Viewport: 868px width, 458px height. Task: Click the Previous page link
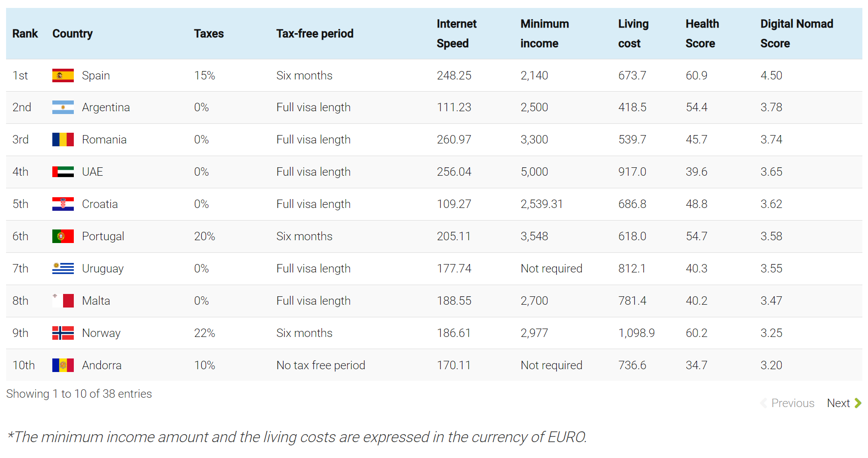[x=792, y=403]
